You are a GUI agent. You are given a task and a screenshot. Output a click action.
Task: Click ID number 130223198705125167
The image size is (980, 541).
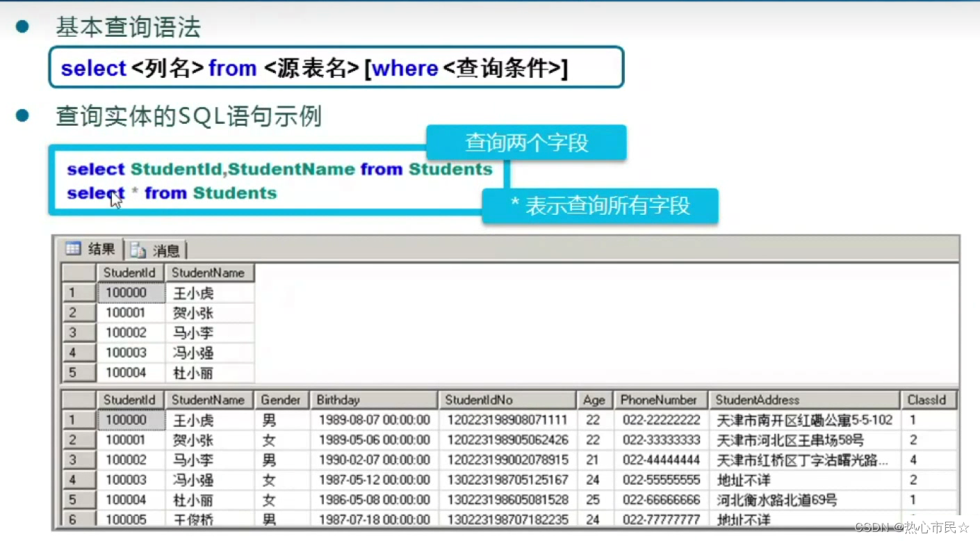(x=507, y=480)
